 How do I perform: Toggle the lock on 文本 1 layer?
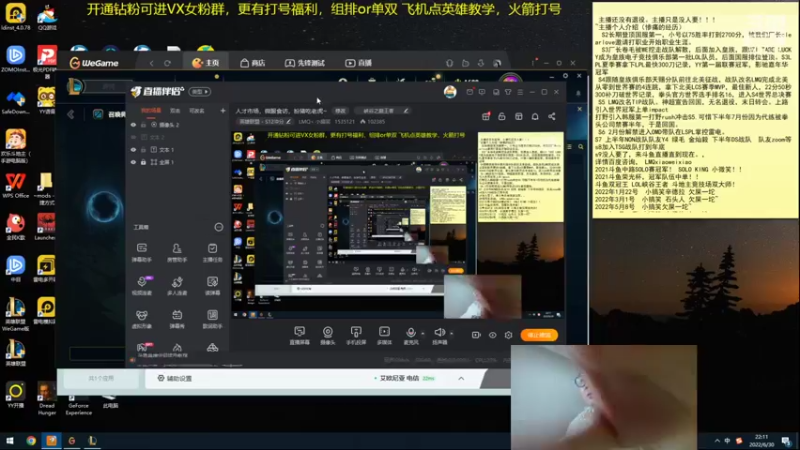coord(143,149)
